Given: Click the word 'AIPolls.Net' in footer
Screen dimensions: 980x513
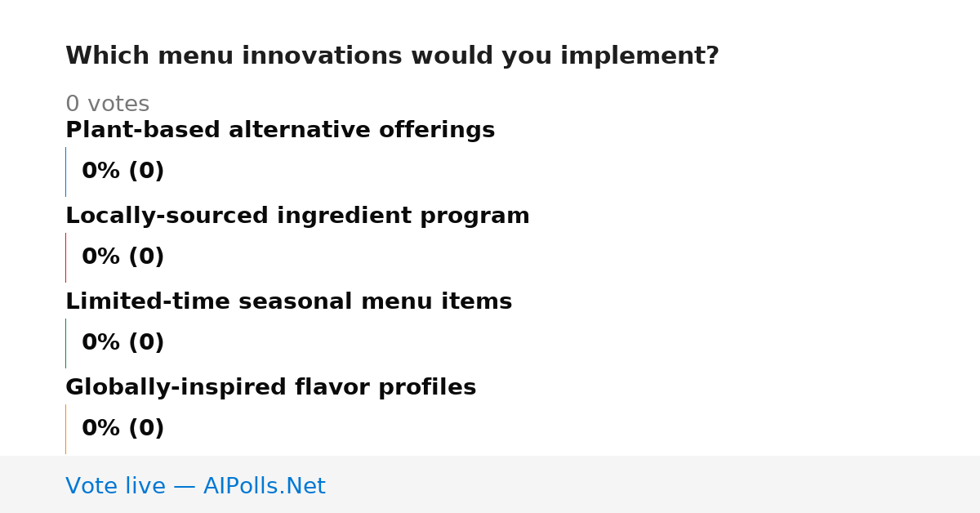Looking at the screenshot, I should [x=264, y=487].
